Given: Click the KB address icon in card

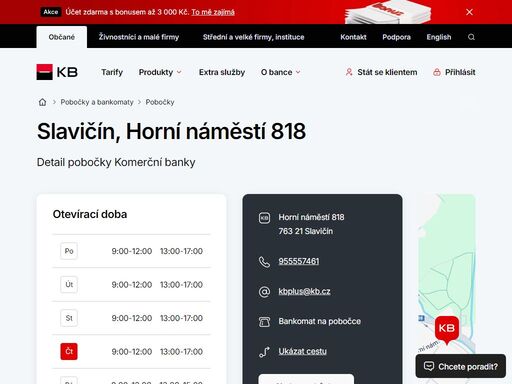Looking at the screenshot, I should coord(264,218).
